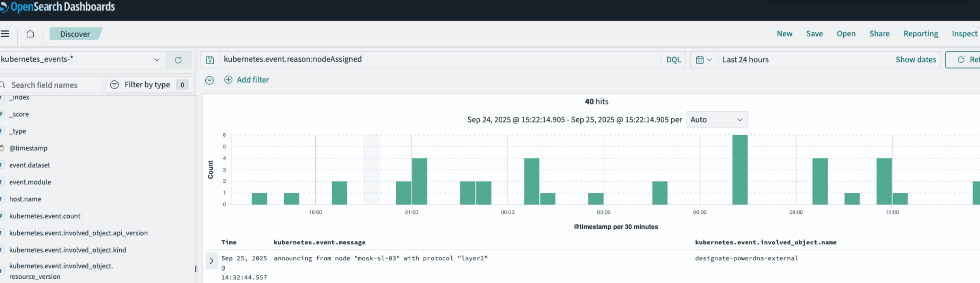Click the filter options icon beside Add filter
The width and height of the screenshot is (980, 283).
point(209,80)
